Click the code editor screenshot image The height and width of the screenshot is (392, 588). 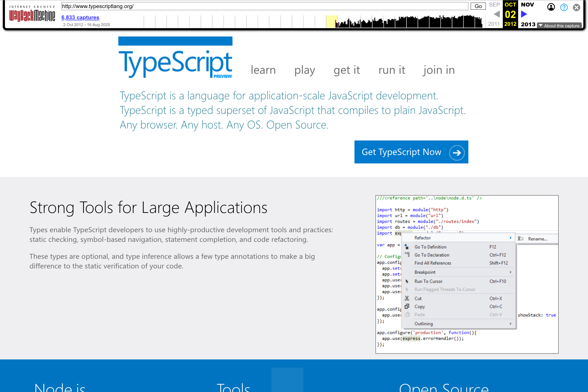(467, 274)
